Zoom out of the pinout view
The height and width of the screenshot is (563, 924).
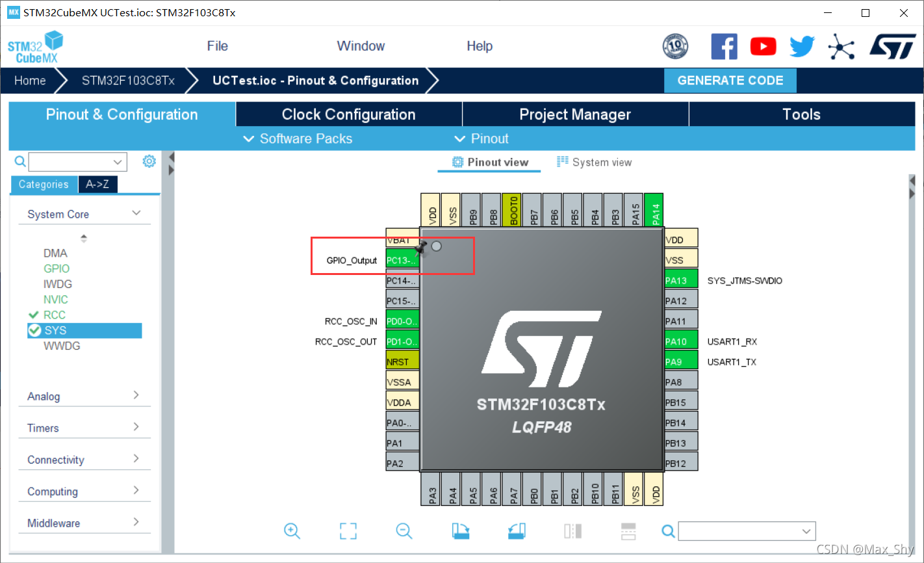tap(404, 531)
